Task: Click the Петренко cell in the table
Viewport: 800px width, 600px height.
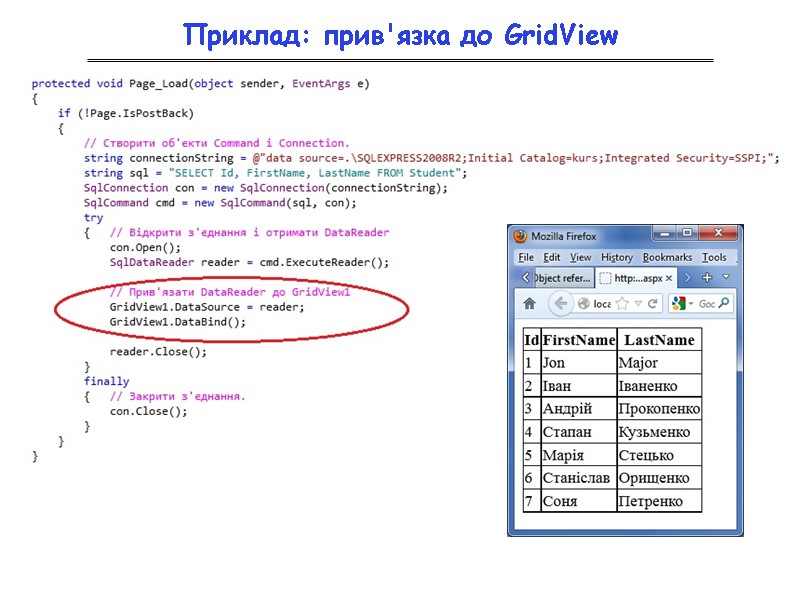Action: click(659, 501)
